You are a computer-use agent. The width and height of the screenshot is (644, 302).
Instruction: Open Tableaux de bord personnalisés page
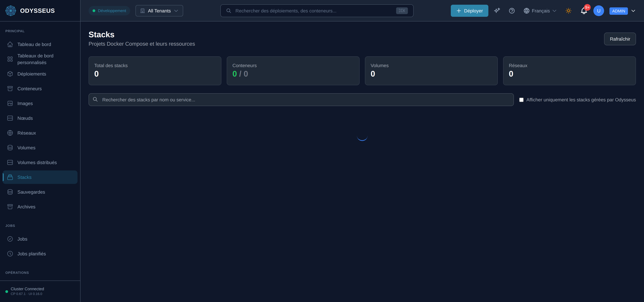[x=40, y=59]
